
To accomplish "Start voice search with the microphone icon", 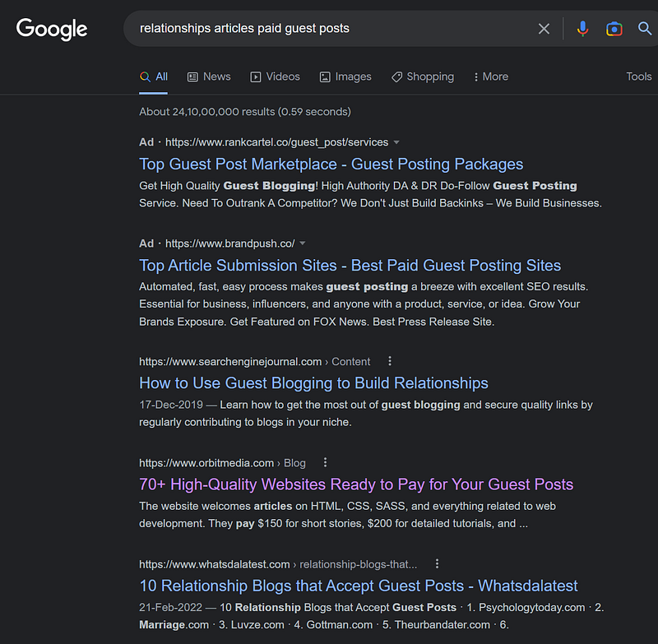I will [582, 29].
